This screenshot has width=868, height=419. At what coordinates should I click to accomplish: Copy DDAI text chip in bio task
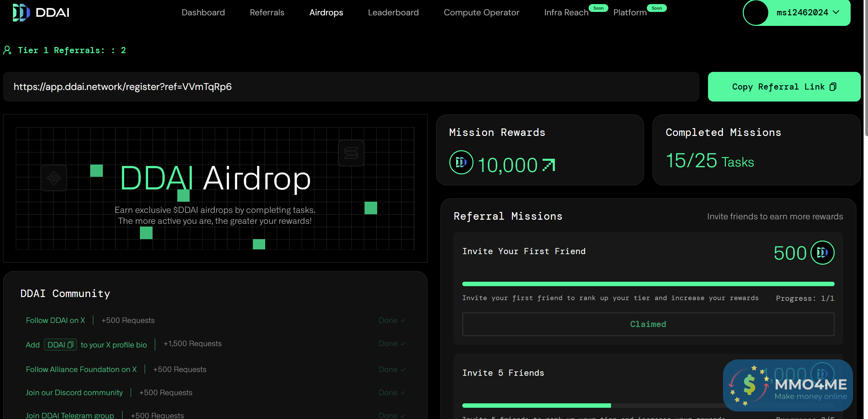(60, 345)
